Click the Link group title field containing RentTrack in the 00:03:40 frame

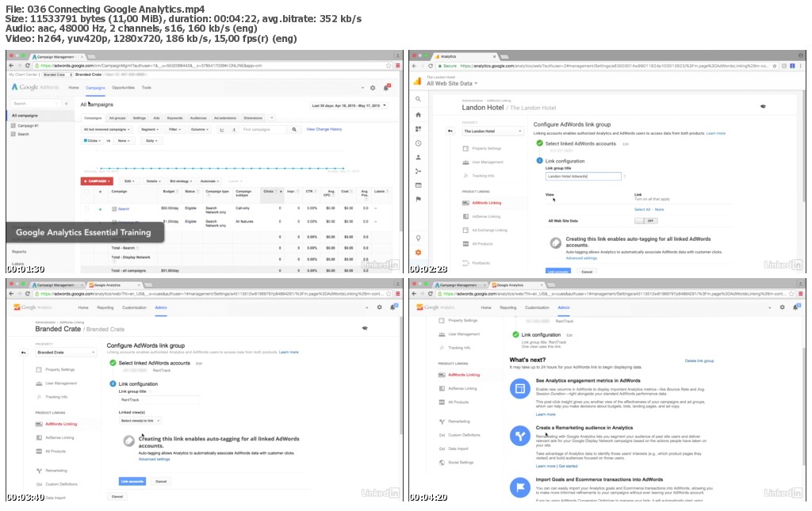point(159,400)
